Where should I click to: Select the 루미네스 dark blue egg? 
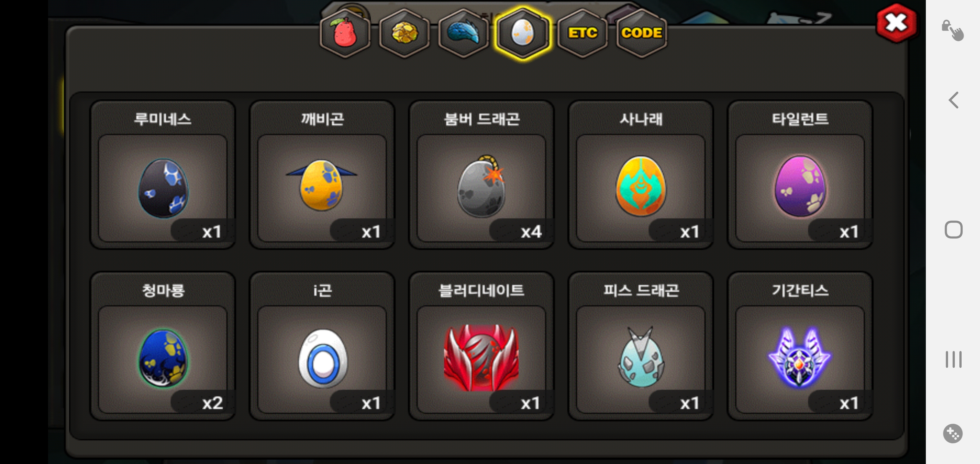tap(163, 175)
